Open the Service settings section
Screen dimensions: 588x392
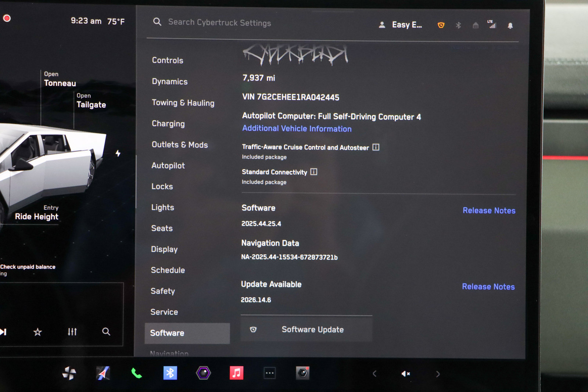click(x=164, y=312)
